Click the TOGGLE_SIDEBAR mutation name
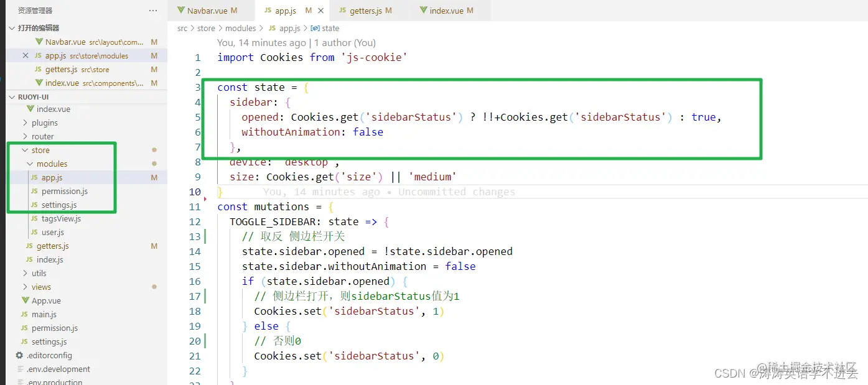Image resolution: width=868 pixels, height=385 pixels. tap(272, 221)
